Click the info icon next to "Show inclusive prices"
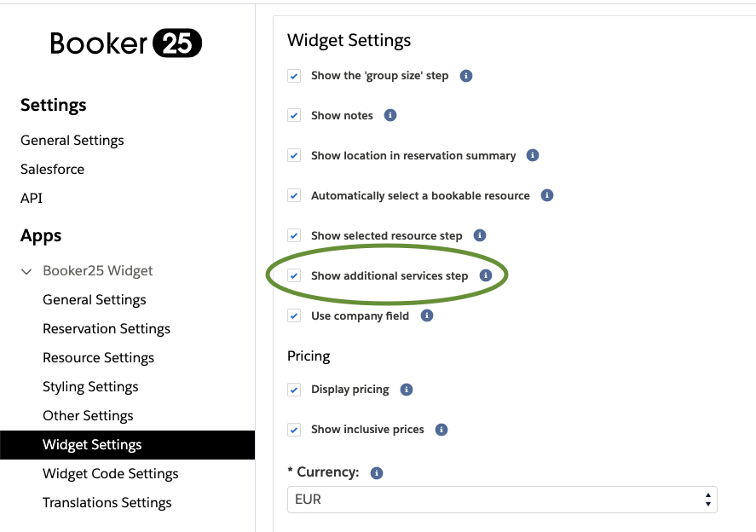The height and width of the screenshot is (532, 756). click(441, 430)
